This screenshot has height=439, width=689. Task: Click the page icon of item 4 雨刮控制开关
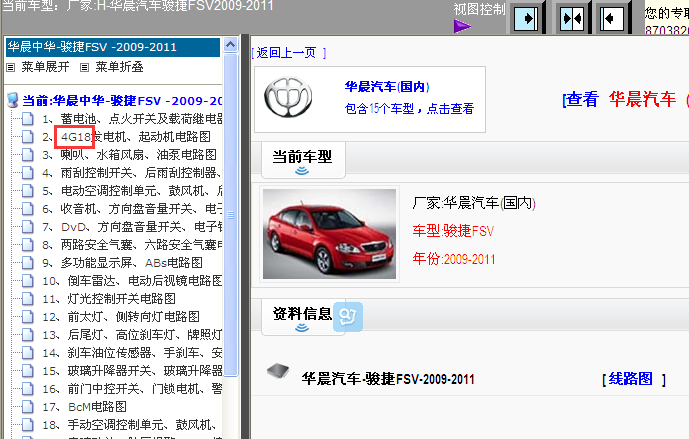(28, 173)
